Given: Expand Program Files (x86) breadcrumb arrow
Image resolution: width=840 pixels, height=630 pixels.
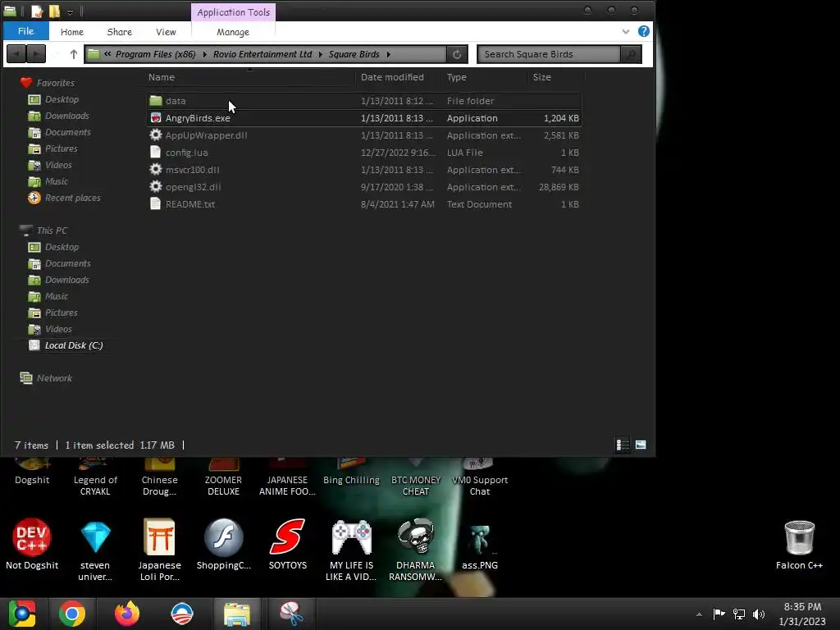Looking at the screenshot, I should point(204,54).
